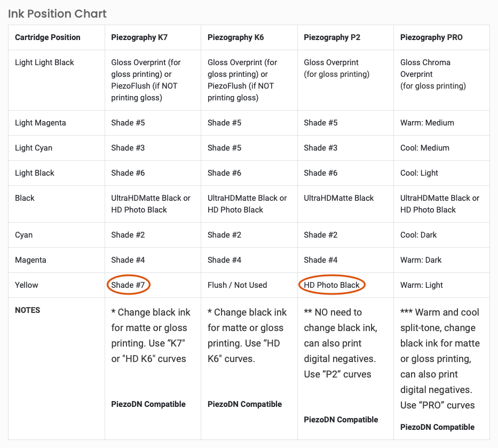Click the circled HD Photo Black cell

click(x=332, y=285)
